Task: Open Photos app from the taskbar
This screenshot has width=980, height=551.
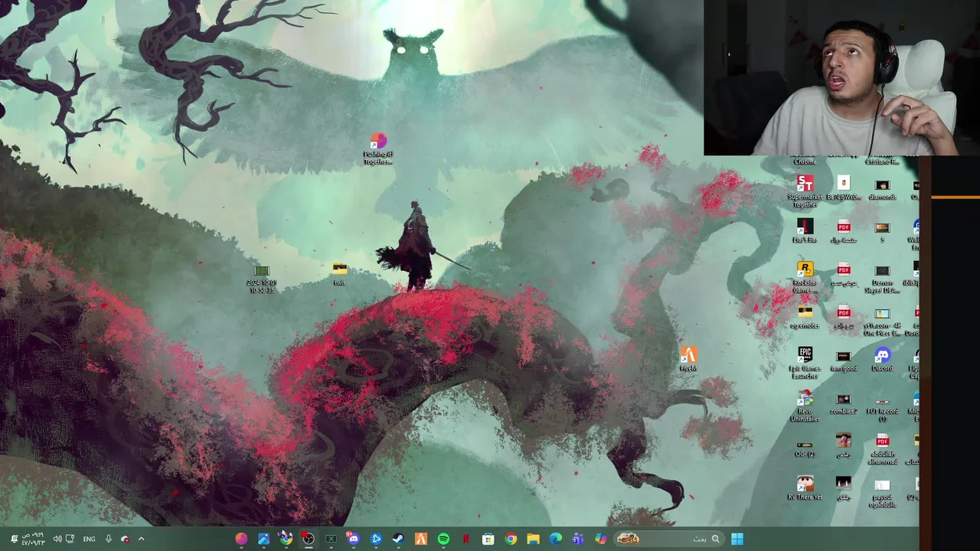Action: point(263,539)
